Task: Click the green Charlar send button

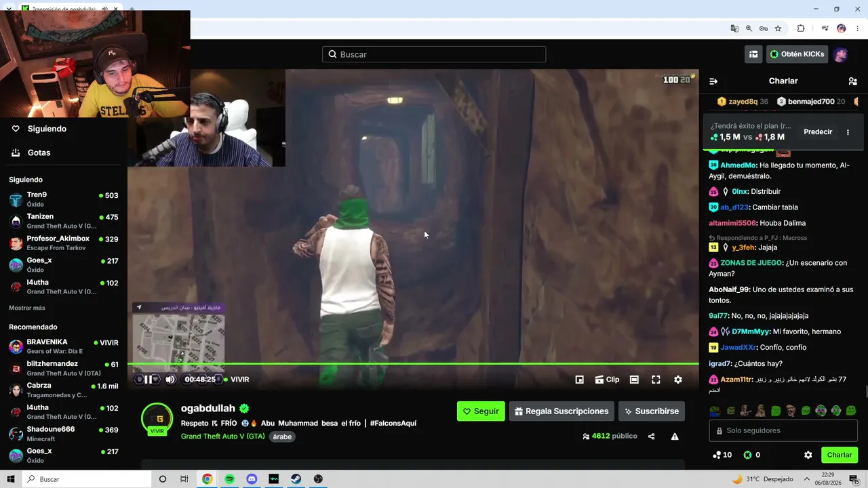Action: [840, 455]
